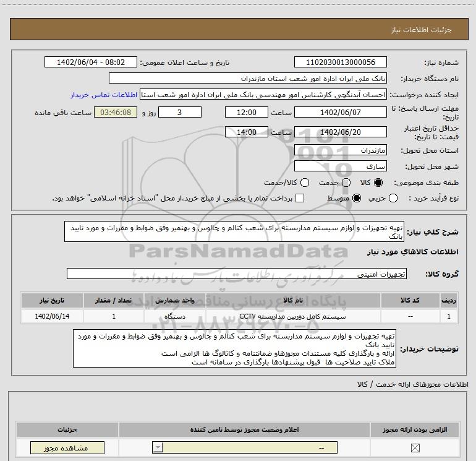Screen dimensions: 476x461
Task: Select the خدمت radio button
Action: click(346, 183)
